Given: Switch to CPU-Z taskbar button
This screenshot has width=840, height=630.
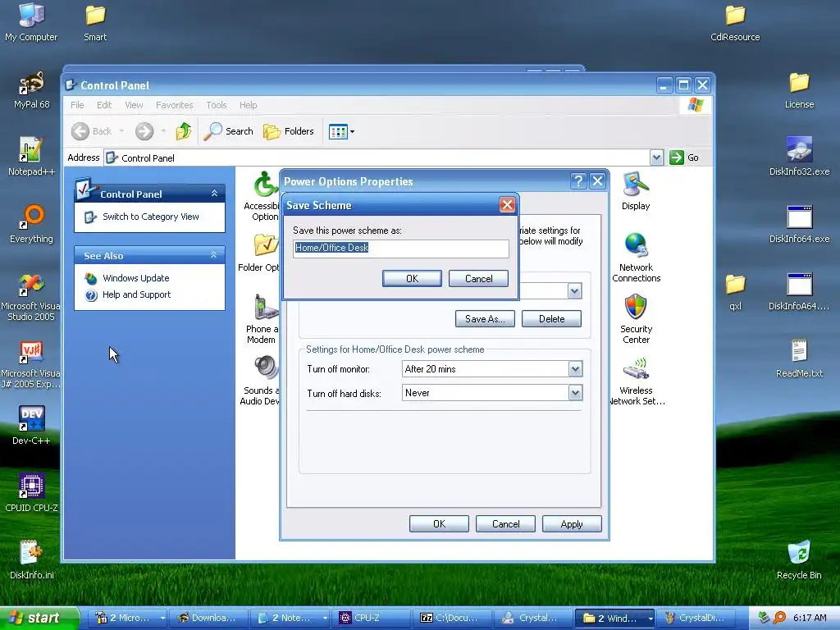Looking at the screenshot, I should pyautogui.click(x=372, y=619).
